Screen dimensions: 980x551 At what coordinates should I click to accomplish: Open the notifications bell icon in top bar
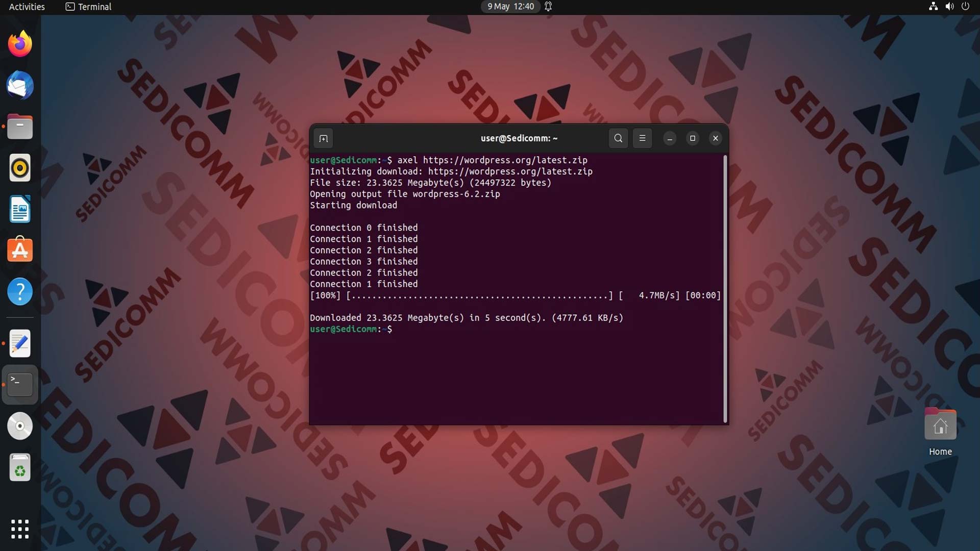(548, 7)
